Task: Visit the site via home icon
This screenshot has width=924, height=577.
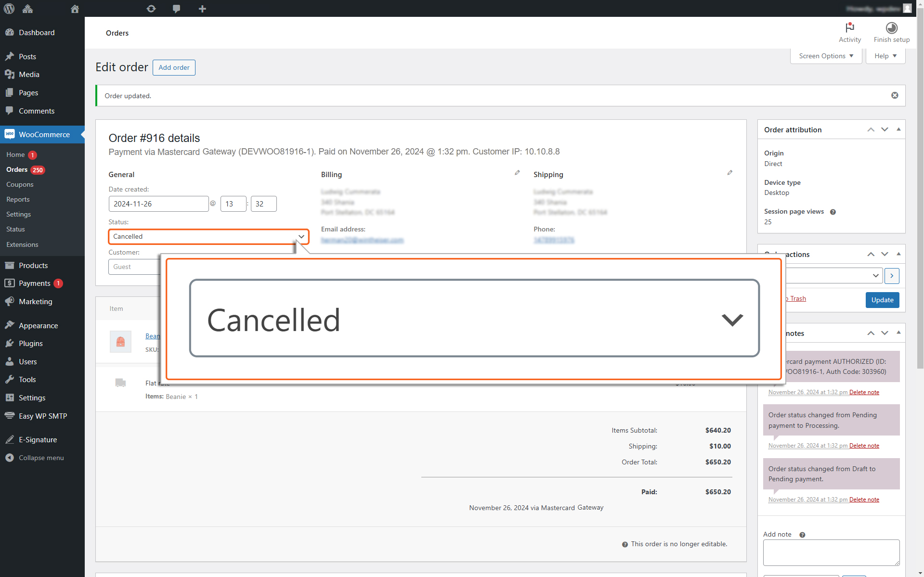Action: (x=75, y=9)
